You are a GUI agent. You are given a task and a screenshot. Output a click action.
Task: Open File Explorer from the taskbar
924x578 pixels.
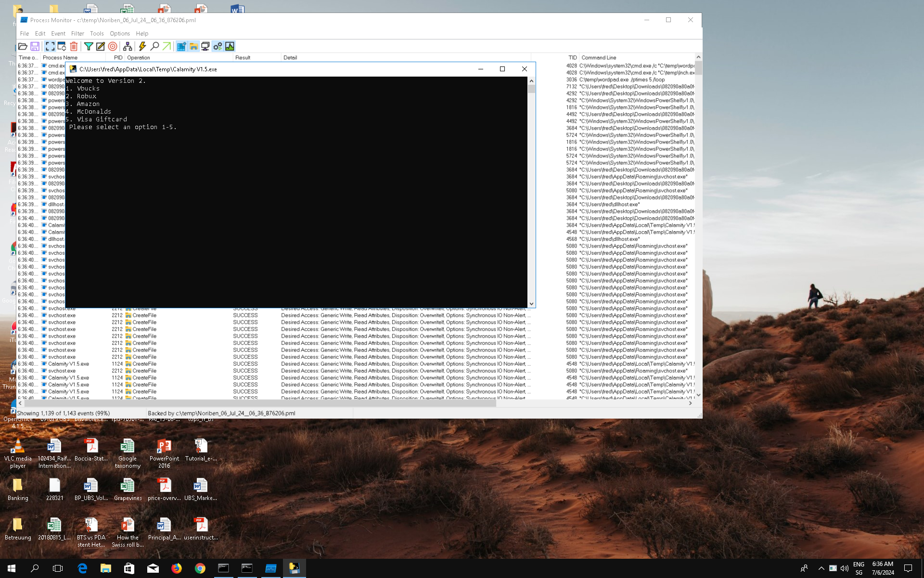point(106,568)
